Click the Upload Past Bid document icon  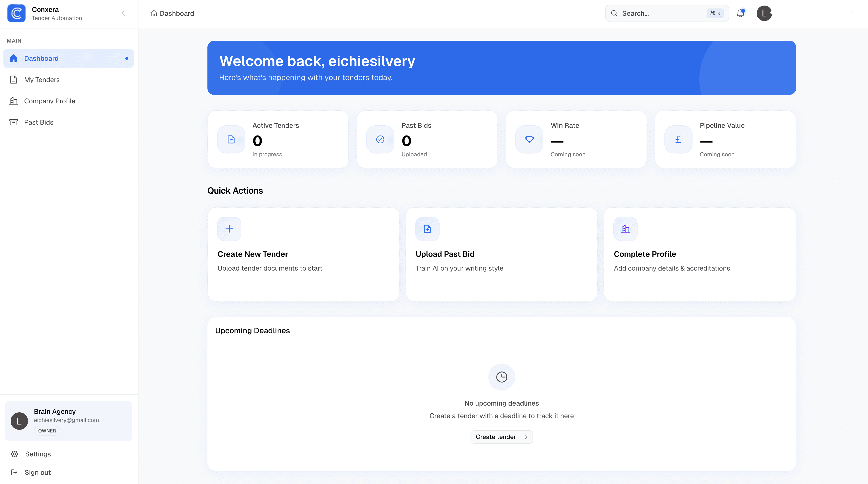click(427, 229)
